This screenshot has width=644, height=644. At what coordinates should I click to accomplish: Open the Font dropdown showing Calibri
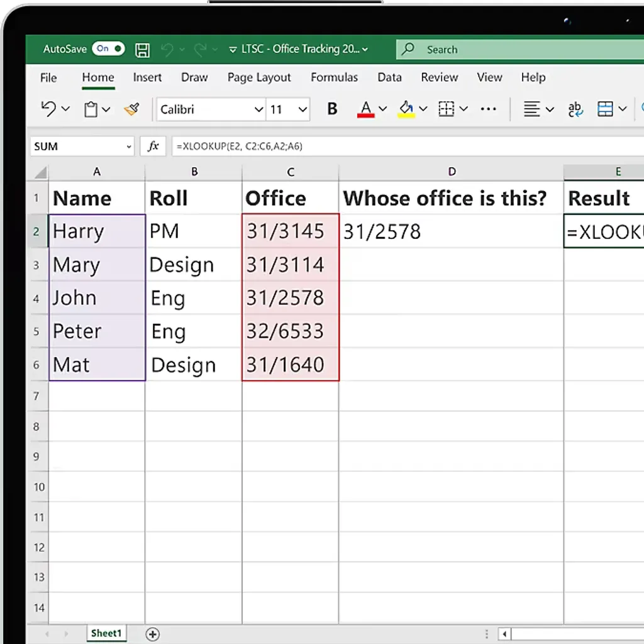coord(211,109)
